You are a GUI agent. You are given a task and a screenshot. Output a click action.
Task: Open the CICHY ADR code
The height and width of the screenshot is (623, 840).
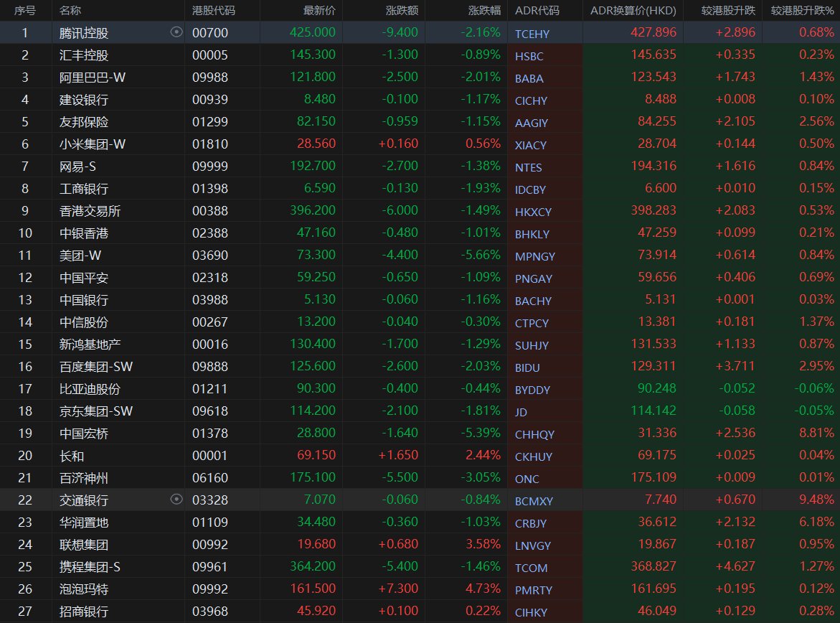coord(531,100)
